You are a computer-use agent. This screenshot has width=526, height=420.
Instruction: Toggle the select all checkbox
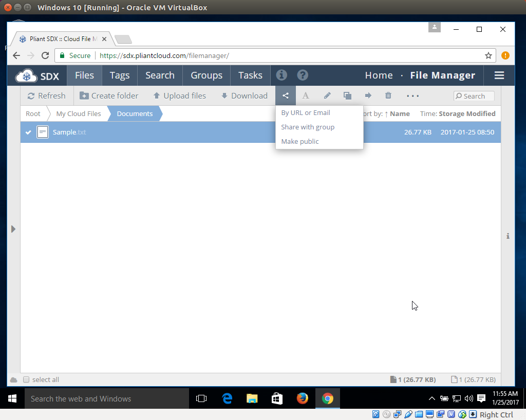coord(26,379)
